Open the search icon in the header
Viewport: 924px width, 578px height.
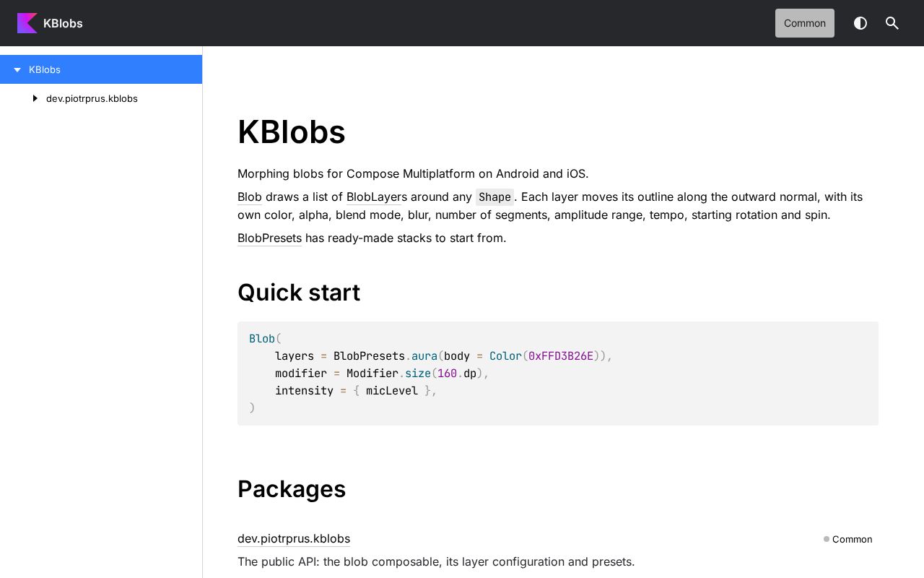tap(892, 23)
